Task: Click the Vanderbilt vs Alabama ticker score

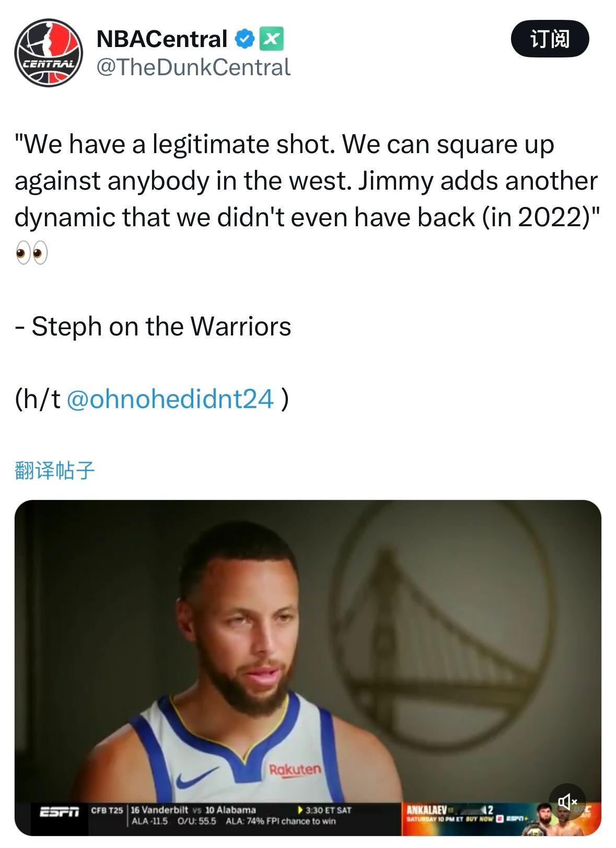Action: click(x=193, y=810)
